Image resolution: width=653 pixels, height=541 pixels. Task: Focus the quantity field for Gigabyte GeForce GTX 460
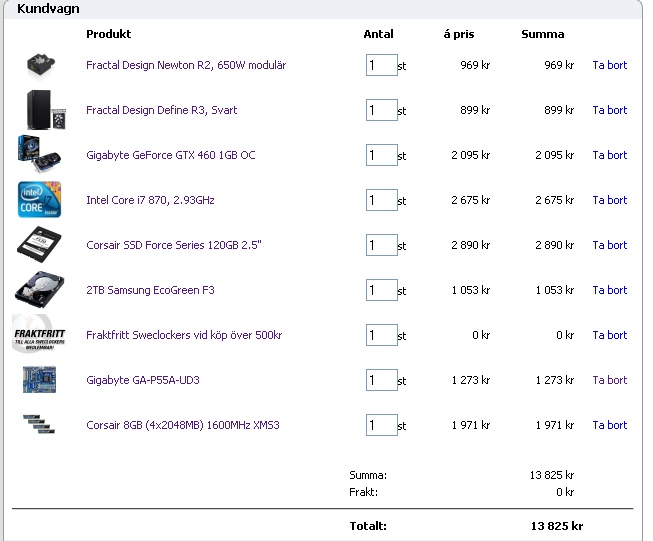point(381,155)
